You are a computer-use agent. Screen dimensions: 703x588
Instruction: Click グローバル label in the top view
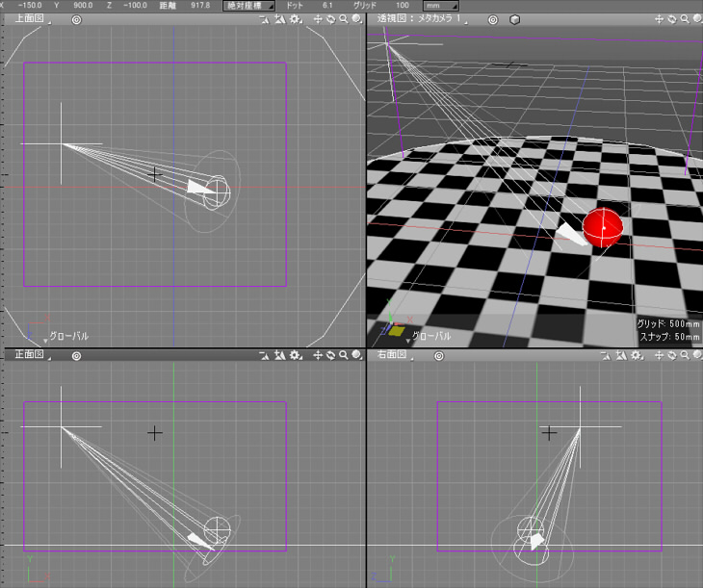68,337
